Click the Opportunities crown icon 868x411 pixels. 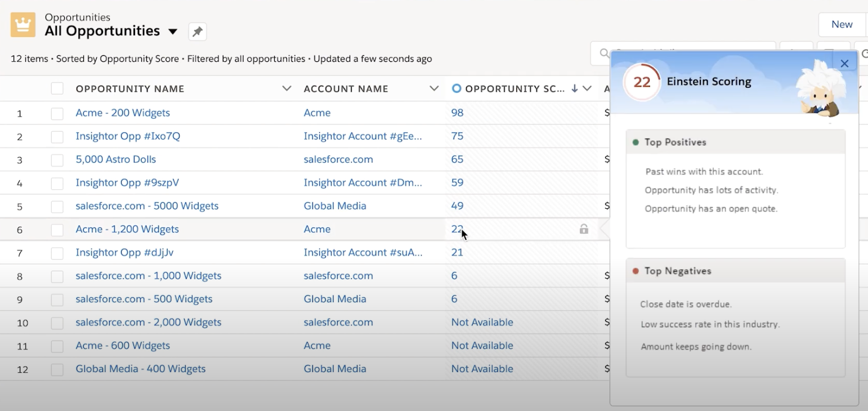(x=23, y=25)
